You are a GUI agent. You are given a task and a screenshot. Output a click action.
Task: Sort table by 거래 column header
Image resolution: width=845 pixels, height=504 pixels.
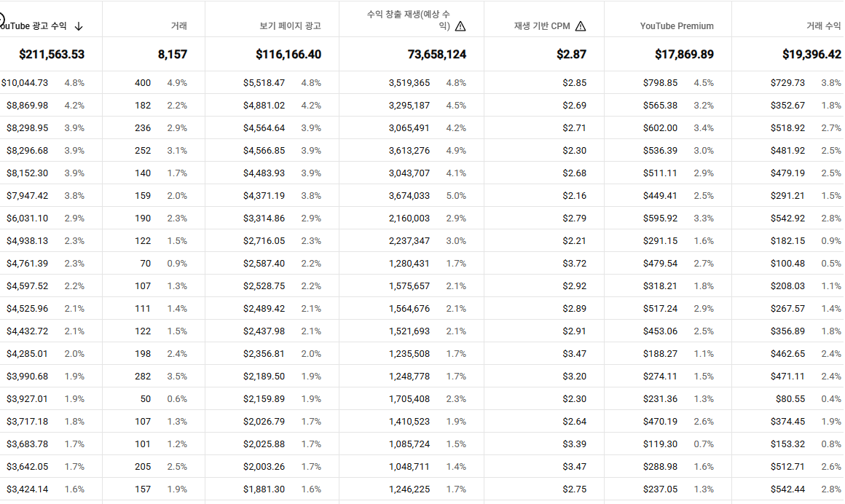178,26
